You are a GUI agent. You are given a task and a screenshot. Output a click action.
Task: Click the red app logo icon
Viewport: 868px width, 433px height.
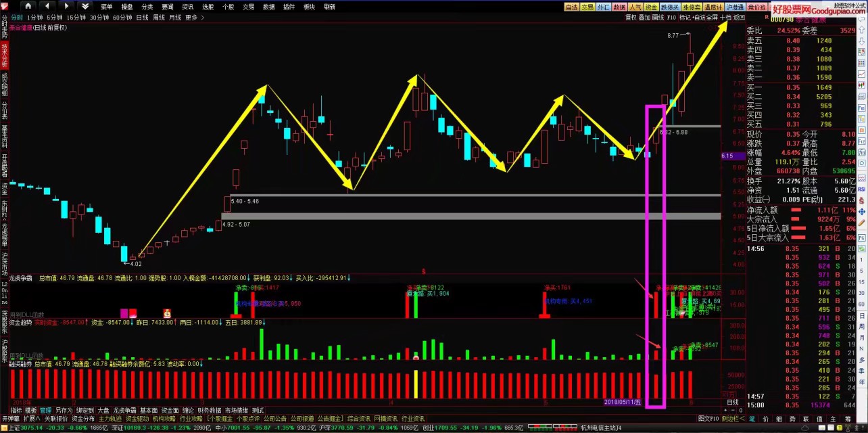(5, 7)
